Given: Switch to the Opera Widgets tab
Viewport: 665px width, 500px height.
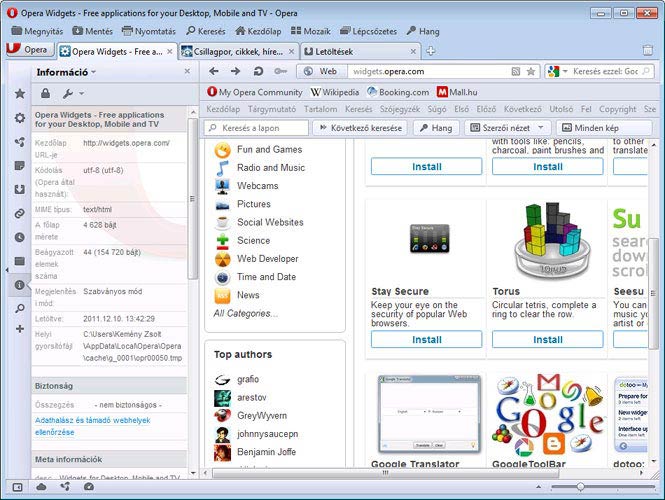Looking at the screenshot, I should coord(117,52).
